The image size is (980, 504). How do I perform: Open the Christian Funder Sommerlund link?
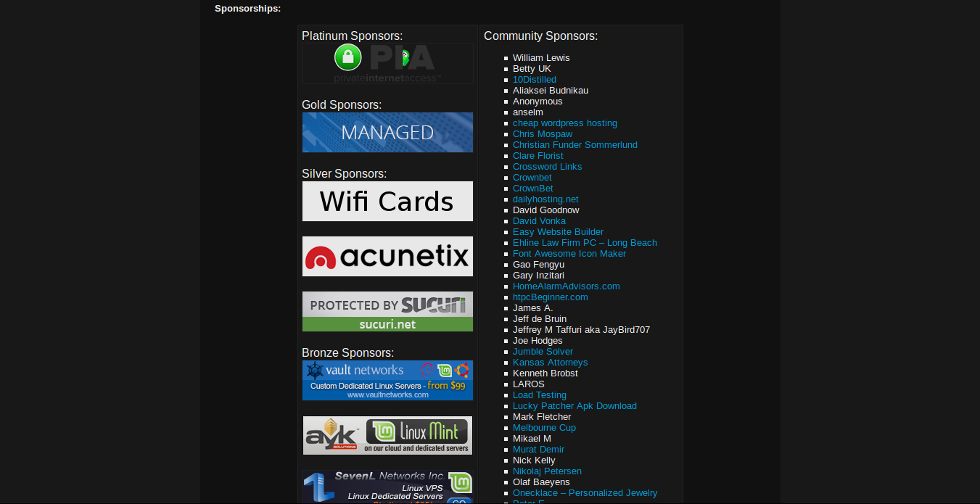click(575, 145)
